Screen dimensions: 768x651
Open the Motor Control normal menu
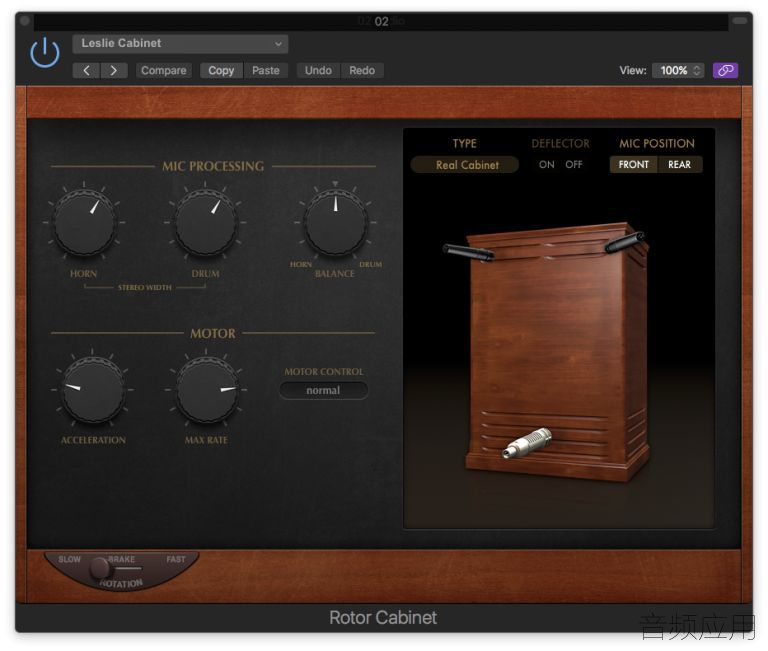click(x=323, y=390)
